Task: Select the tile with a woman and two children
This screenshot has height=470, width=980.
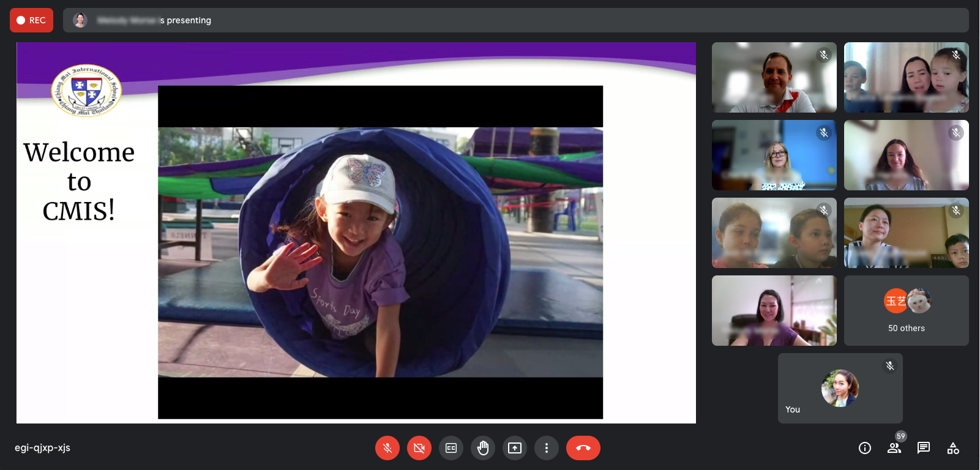Action: pyautogui.click(x=907, y=77)
